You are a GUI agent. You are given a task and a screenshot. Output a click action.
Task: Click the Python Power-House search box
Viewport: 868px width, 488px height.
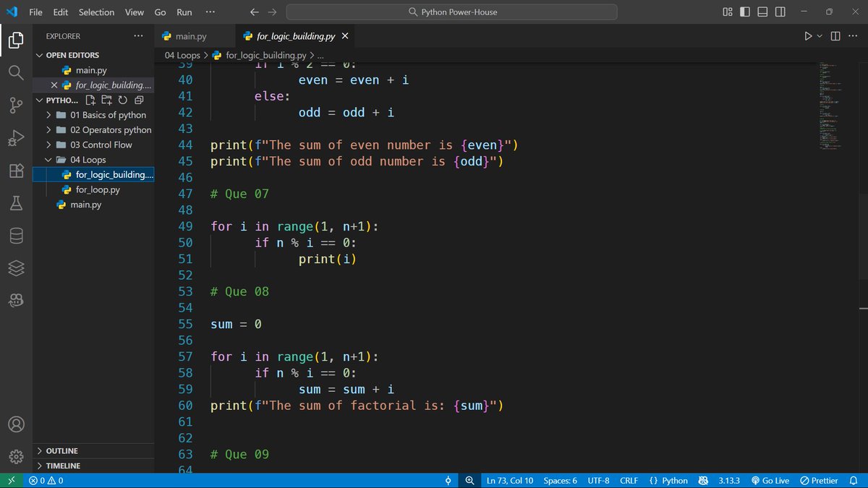452,12
